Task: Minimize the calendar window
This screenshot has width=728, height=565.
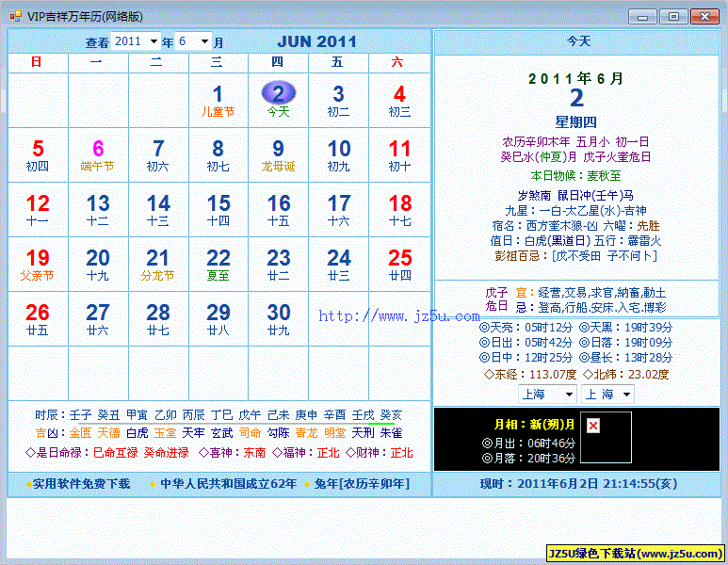Action: point(642,16)
